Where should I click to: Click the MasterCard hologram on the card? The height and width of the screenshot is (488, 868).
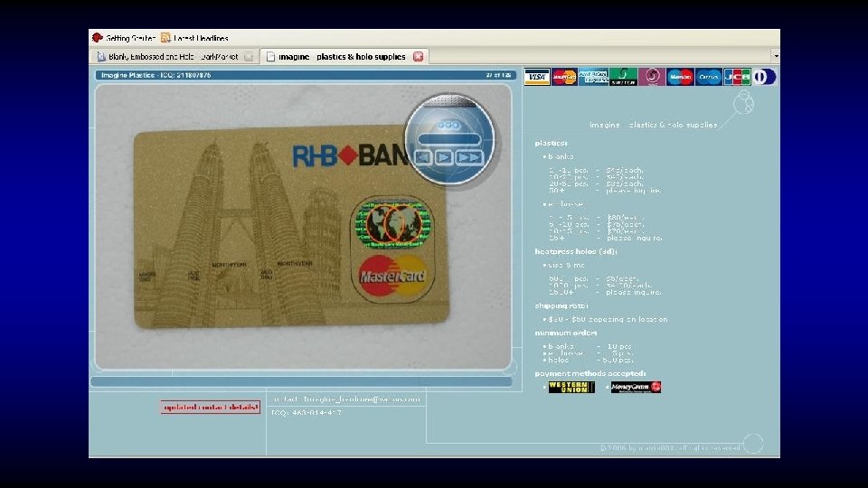pos(393,222)
